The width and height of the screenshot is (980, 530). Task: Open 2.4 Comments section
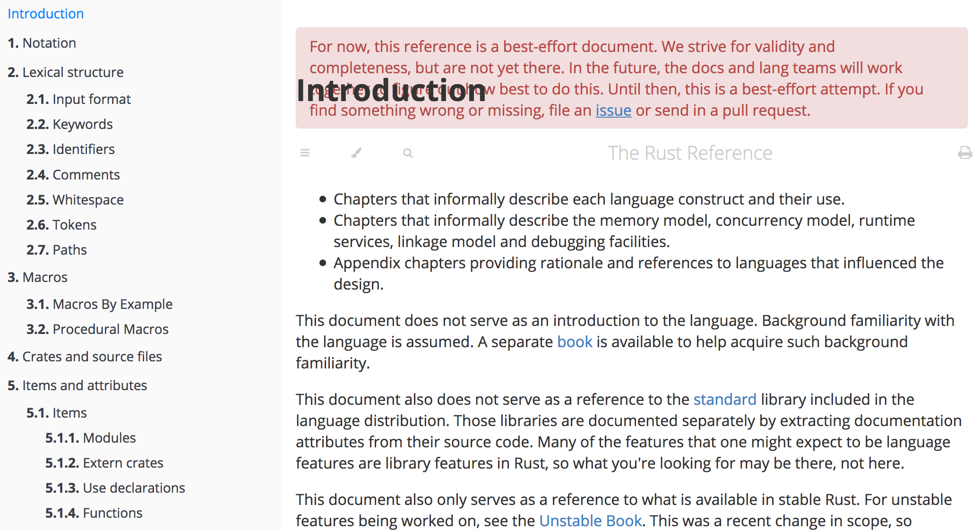click(73, 175)
